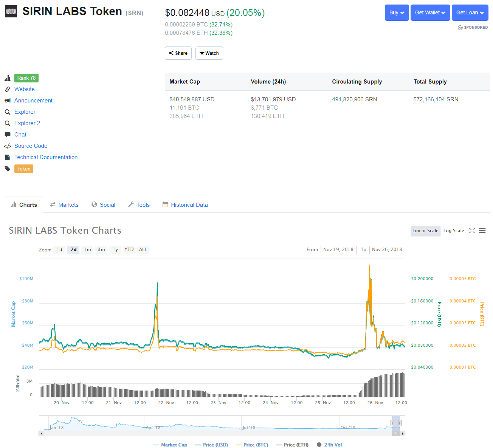Expand the Get Wallet dropdown
This screenshot has height=448, width=493.
pos(430,12)
